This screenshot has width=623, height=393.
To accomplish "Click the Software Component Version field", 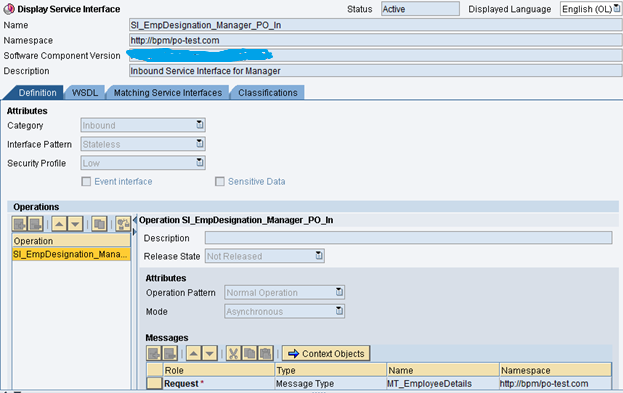I will click(x=375, y=55).
